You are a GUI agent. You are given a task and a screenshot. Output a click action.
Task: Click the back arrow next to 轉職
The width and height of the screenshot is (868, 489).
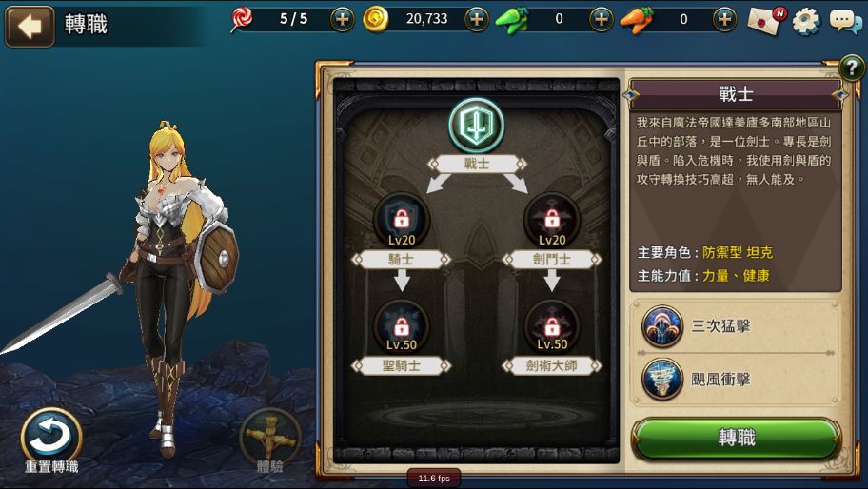30,26
